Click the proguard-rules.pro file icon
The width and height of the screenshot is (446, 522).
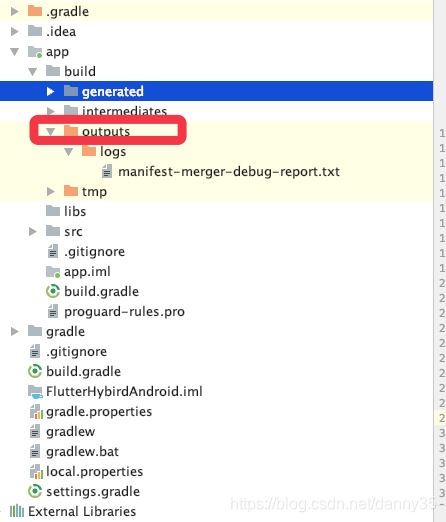pos(53,311)
